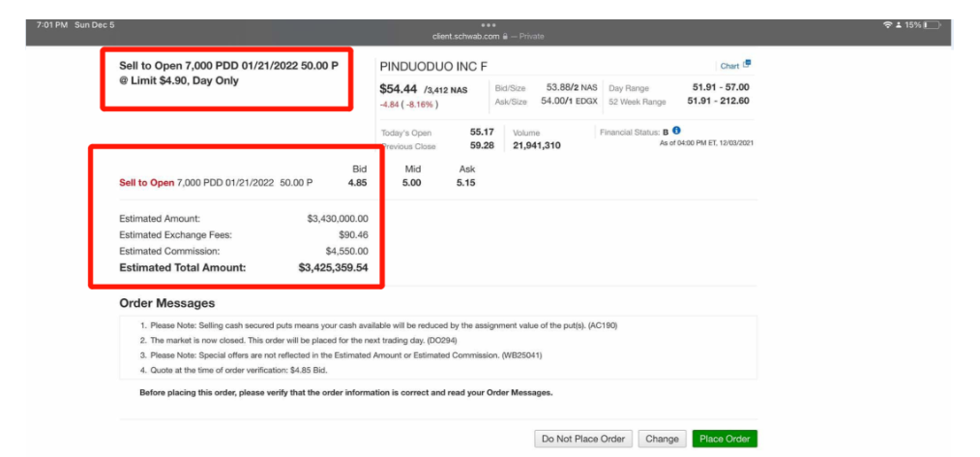The height and width of the screenshot is (457, 980).
Task: Click the $54.44 last price
Action: point(399,89)
